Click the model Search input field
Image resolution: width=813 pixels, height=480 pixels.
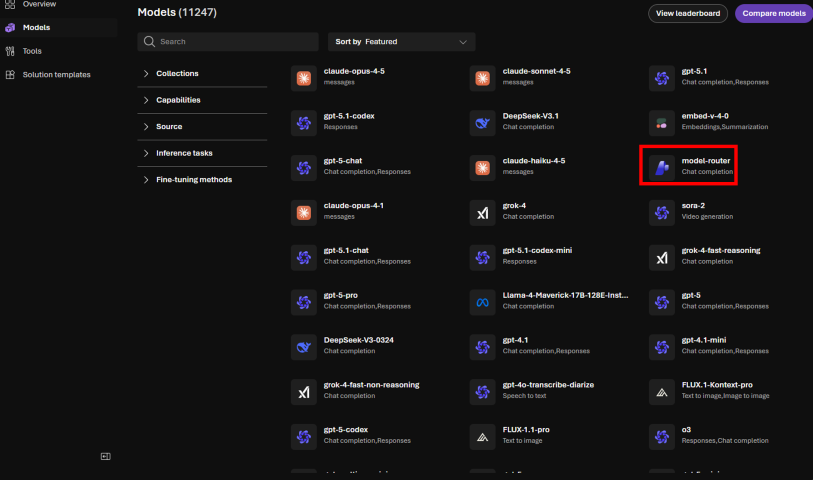(228, 42)
